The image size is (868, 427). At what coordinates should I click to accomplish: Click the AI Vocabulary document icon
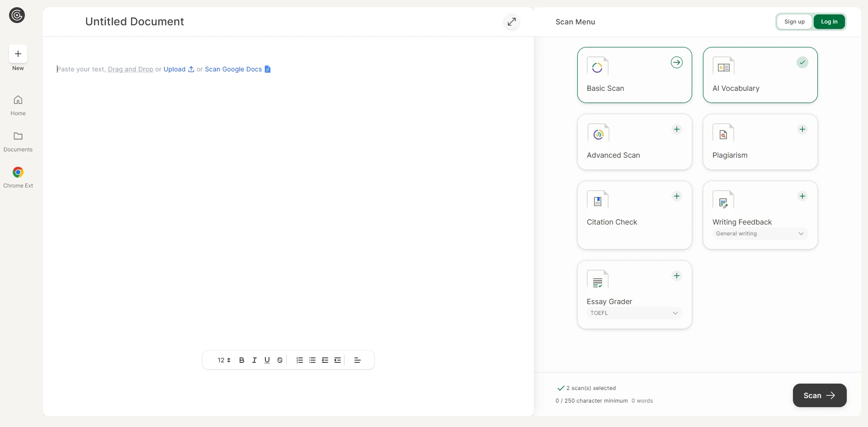(723, 66)
